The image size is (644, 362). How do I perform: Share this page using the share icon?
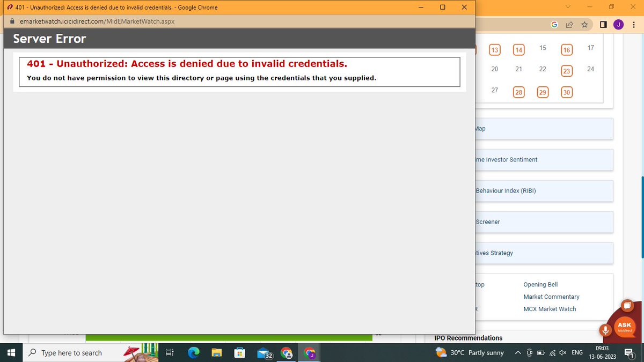click(x=569, y=25)
